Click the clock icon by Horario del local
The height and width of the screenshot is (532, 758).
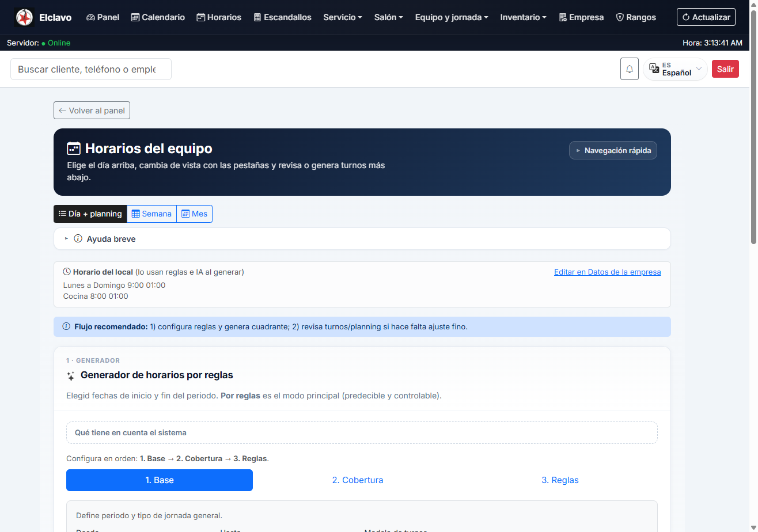coord(67,272)
